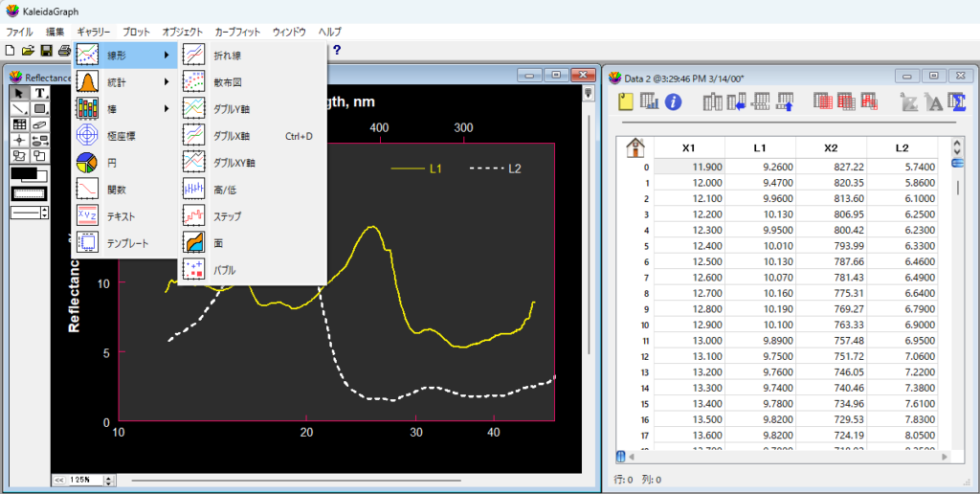This screenshot has height=494, width=980.
Task: Click the Home icon in the data table
Action: coord(634,148)
